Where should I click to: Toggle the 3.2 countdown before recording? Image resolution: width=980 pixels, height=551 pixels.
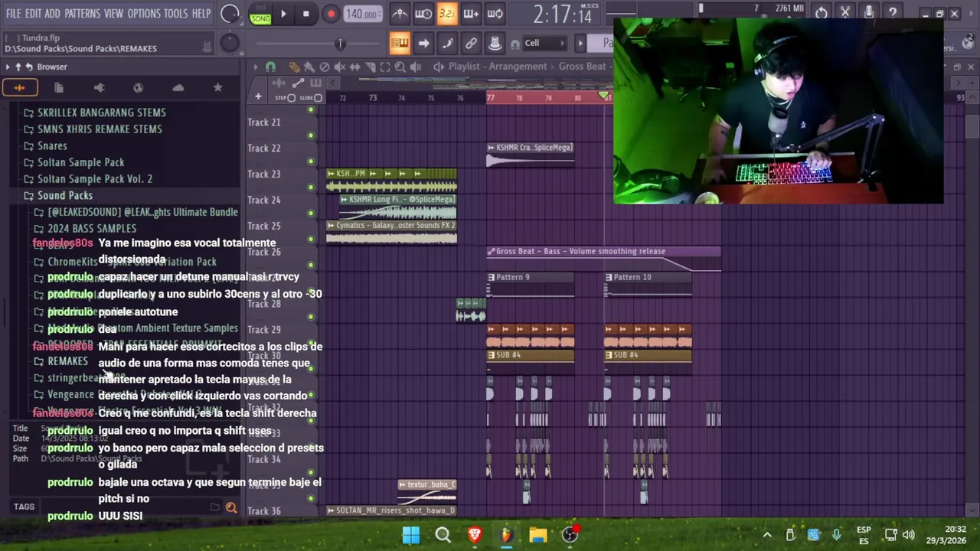tap(447, 13)
